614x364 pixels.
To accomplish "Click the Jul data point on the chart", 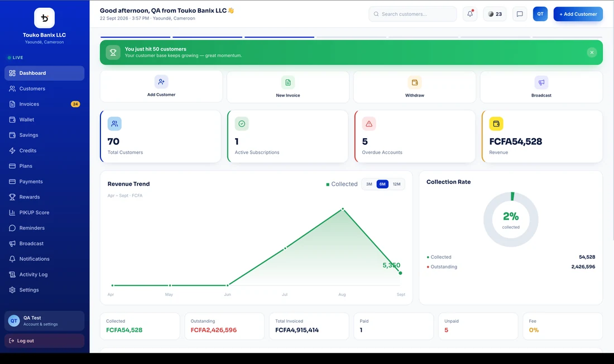I will pyautogui.click(x=285, y=248).
